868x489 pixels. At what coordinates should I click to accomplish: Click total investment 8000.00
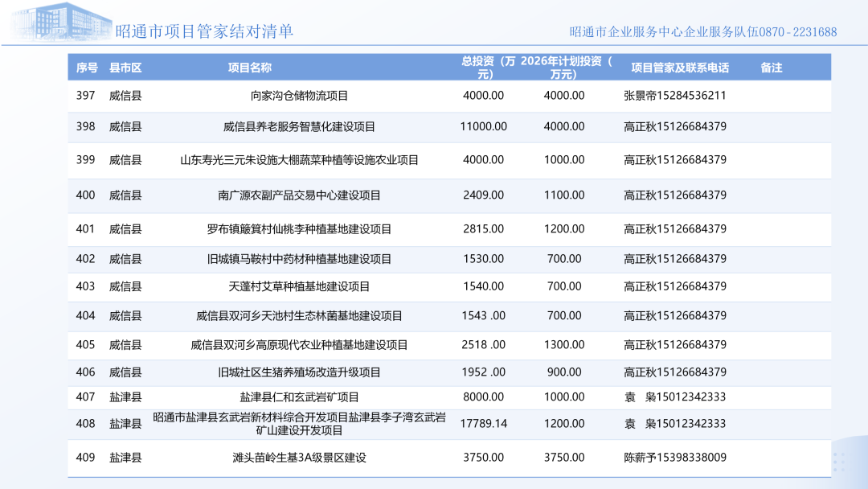483,397
